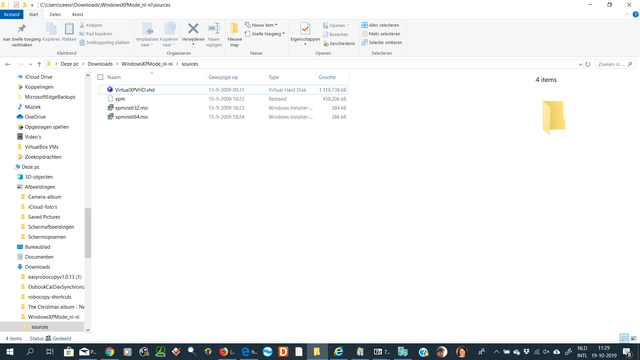The image size is (640, 360).
Task: Open address bar history dropdown arrow
Action: click(580, 64)
